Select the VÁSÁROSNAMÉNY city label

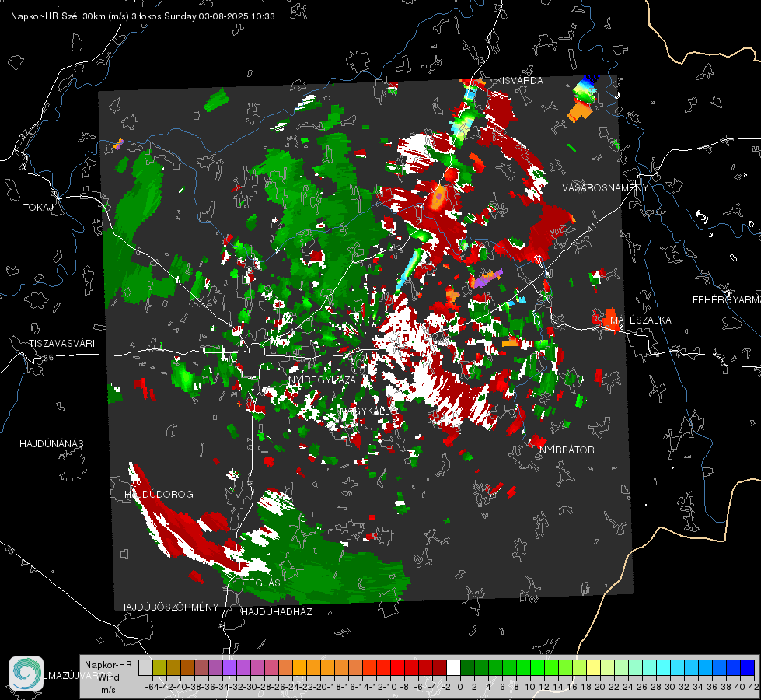(x=606, y=188)
